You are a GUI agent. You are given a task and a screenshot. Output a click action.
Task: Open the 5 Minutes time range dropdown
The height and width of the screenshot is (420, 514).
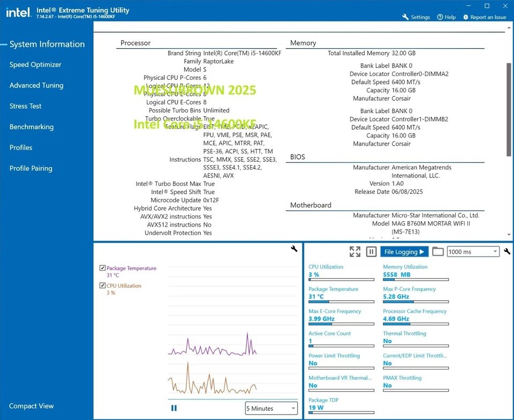click(271, 408)
